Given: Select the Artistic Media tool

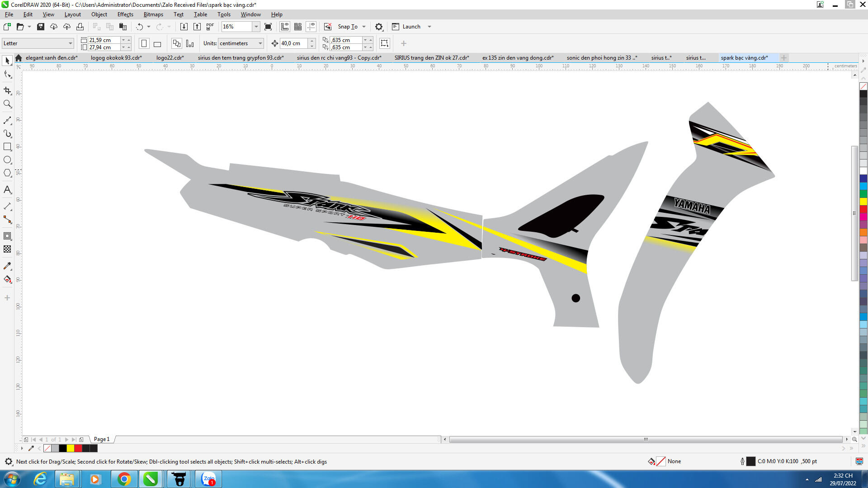Looking at the screenshot, I should [x=7, y=134].
